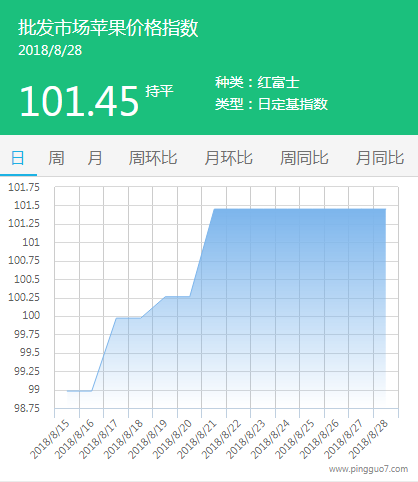Select the 日 daily tab
Image resolution: width=418 pixels, height=482 pixels.
tap(18, 157)
